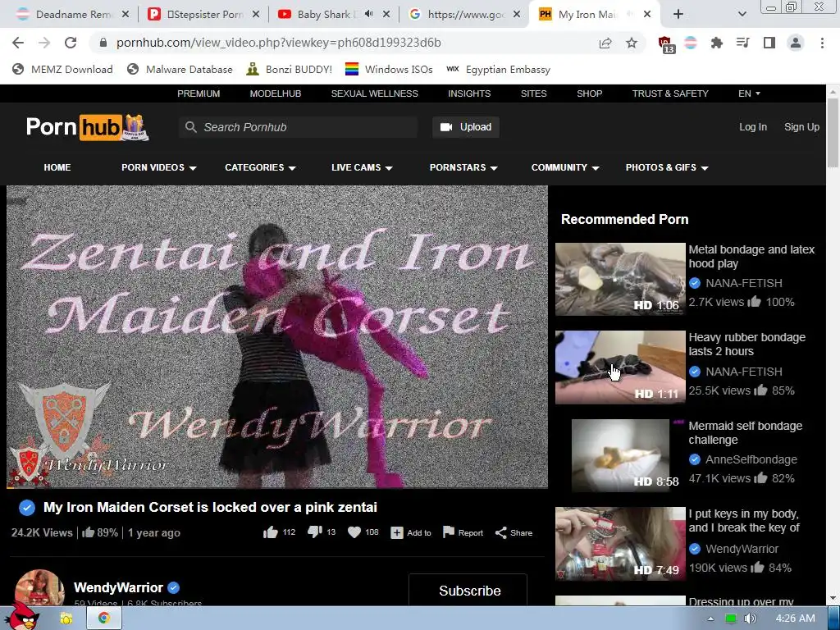Image resolution: width=840 pixels, height=630 pixels.
Task: Mute the Baby Shark tab via speaker icon
Action: click(x=368, y=14)
